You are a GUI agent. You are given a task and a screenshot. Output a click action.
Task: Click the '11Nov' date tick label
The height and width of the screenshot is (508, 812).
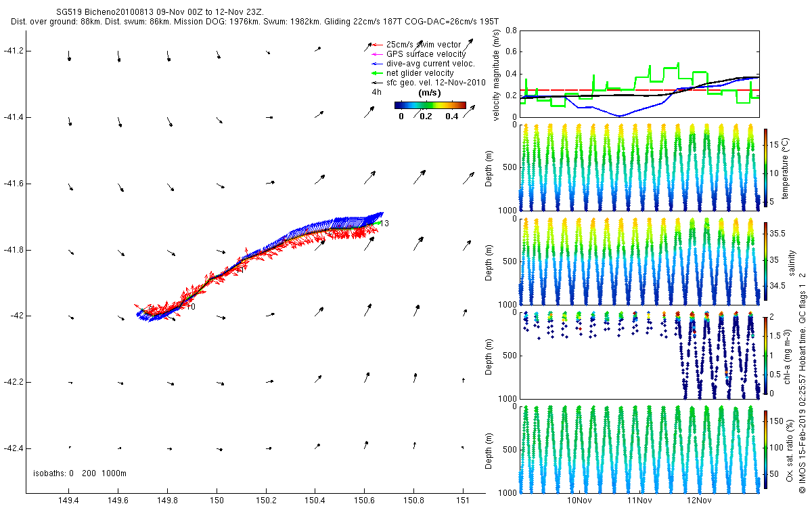pyautogui.click(x=639, y=501)
